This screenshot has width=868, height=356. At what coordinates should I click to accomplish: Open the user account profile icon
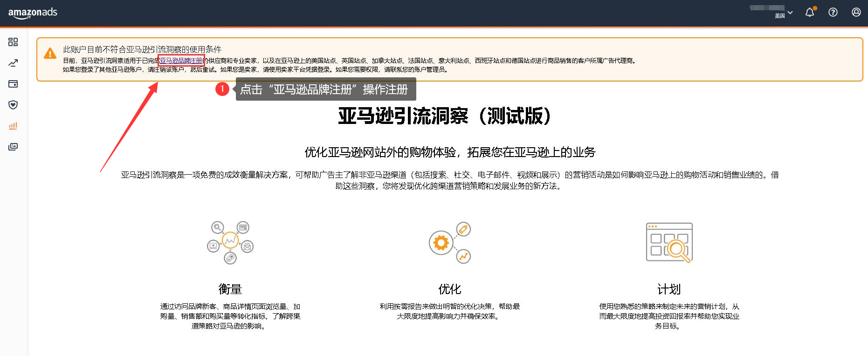856,13
